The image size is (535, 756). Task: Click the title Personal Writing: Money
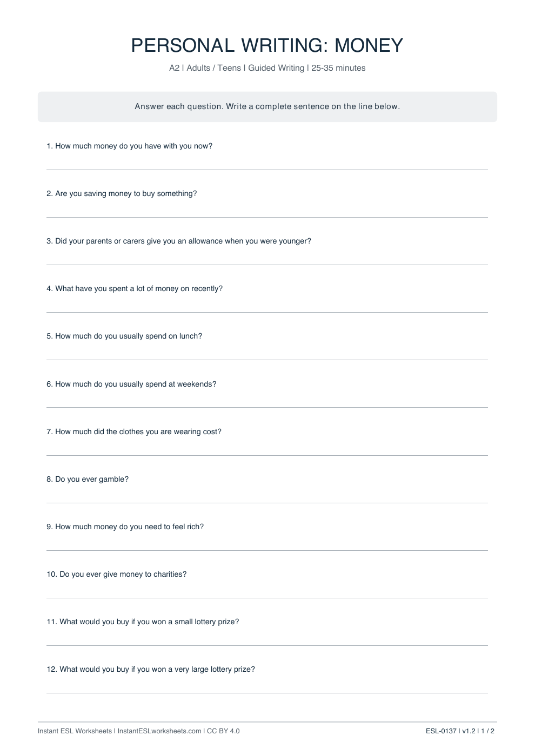[x=267, y=45]
